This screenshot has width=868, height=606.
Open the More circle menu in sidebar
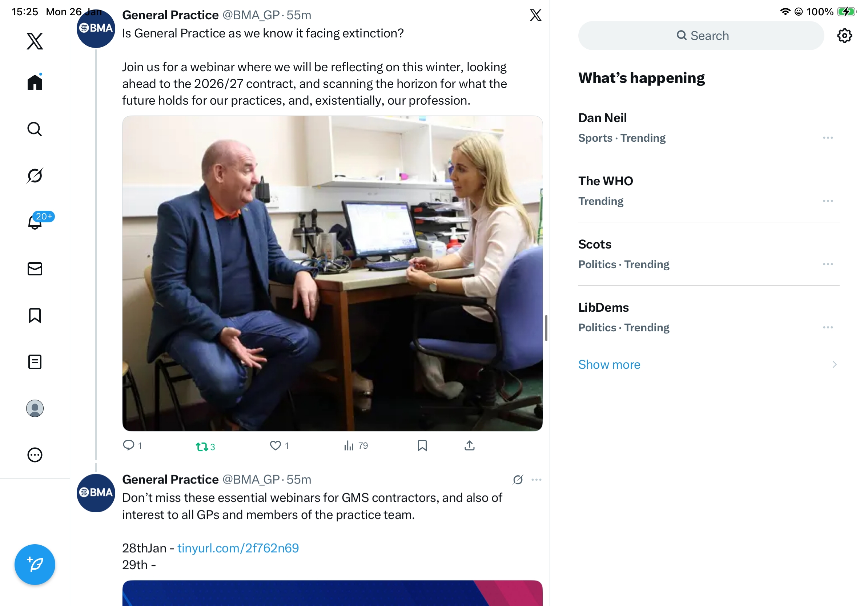(35, 455)
